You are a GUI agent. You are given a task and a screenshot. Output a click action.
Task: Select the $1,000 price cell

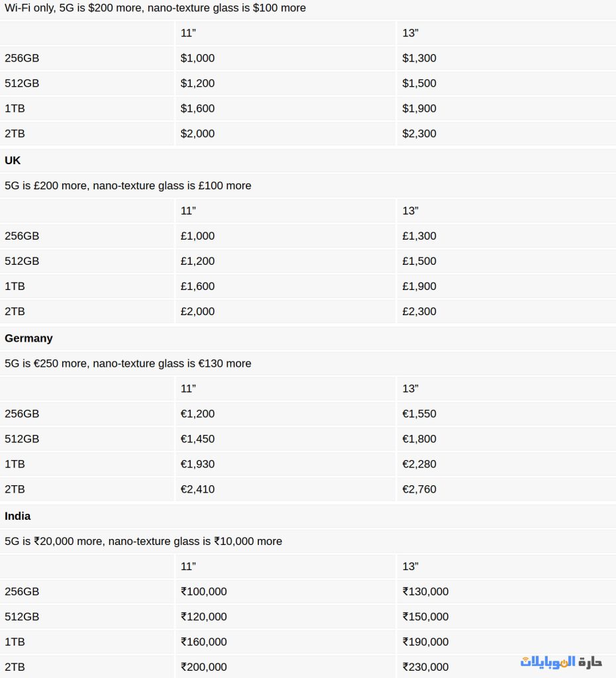pos(197,58)
